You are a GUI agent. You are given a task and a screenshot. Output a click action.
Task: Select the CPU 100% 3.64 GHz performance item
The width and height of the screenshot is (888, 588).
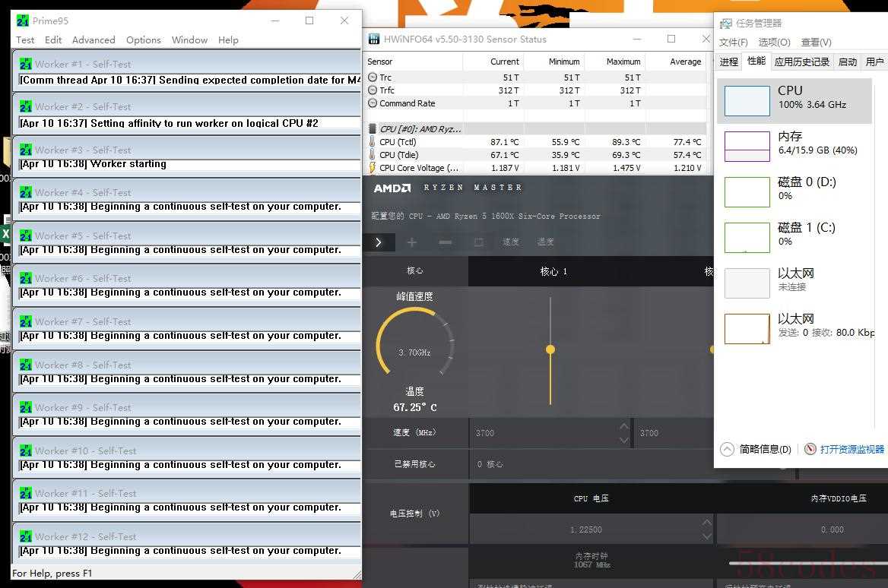(794, 101)
